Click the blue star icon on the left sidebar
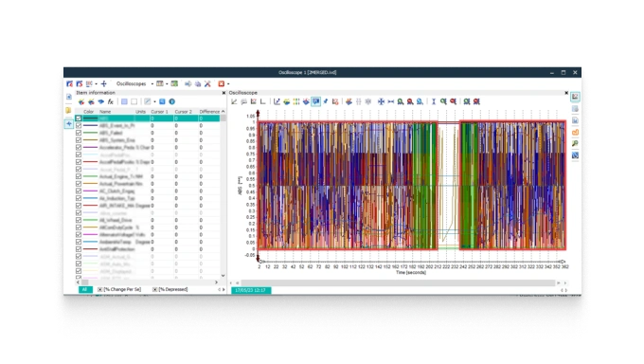644x364 pixels. point(68,124)
